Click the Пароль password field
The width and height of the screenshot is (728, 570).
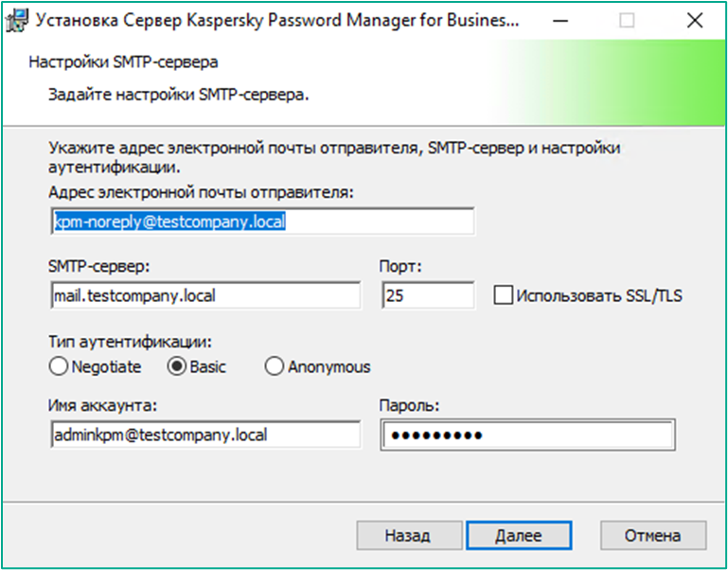pos(528,435)
